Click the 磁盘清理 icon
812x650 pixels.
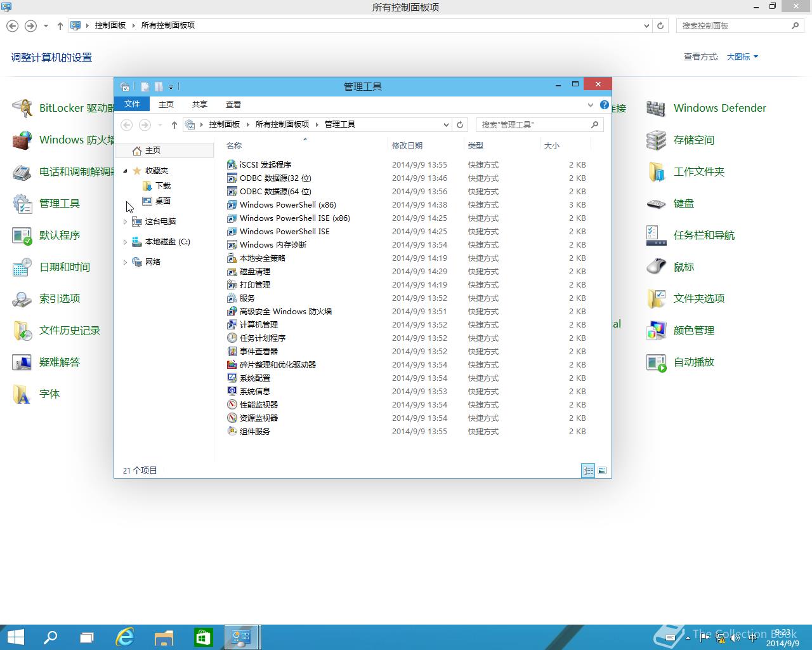coord(232,271)
